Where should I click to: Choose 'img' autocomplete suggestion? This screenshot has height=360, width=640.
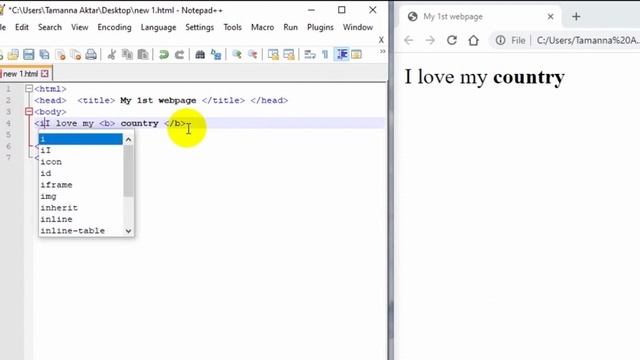(80, 196)
